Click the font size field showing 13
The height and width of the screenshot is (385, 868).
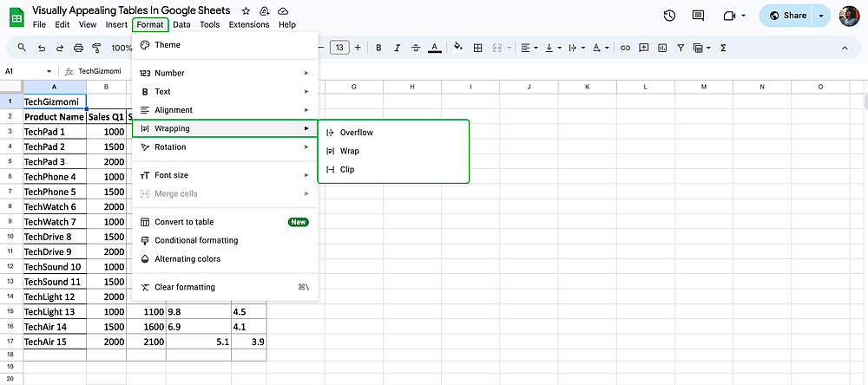click(339, 48)
